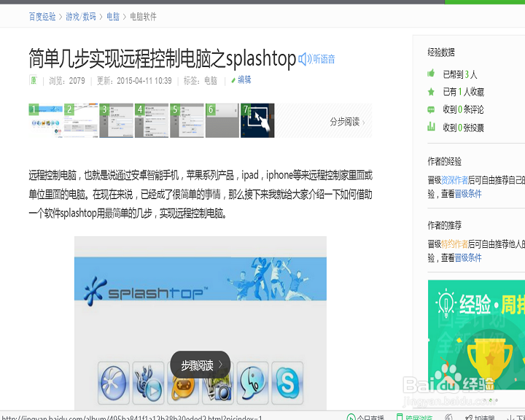Click 已有 1 人收藏 text
The width and height of the screenshot is (525, 420).
[x=464, y=92]
